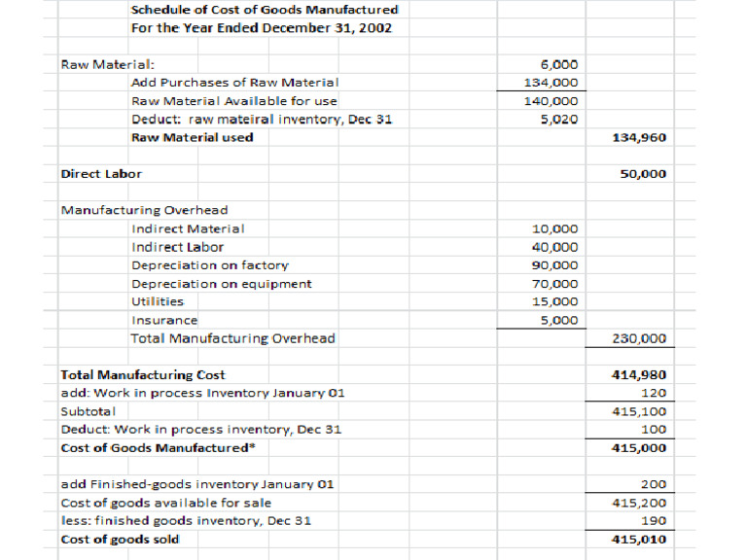Click the 5,020 inventory value
This screenshot has height=560, width=747.
click(x=559, y=120)
